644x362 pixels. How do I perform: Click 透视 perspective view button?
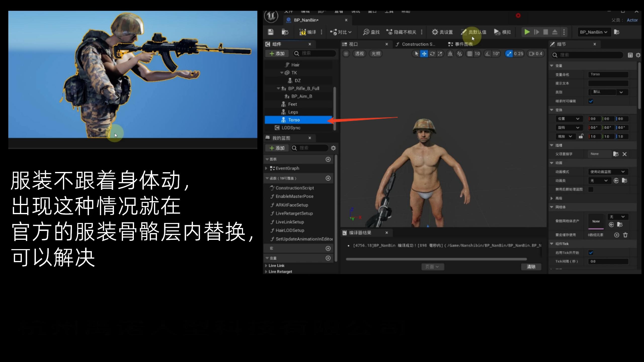(359, 54)
